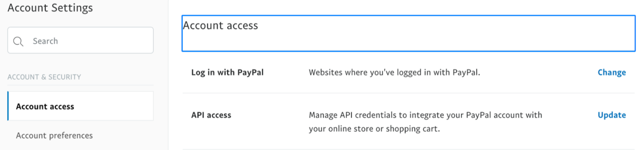The width and height of the screenshot is (644, 150).
Task: Click the Change link for Log in with PayPal
Action: [612, 72]
